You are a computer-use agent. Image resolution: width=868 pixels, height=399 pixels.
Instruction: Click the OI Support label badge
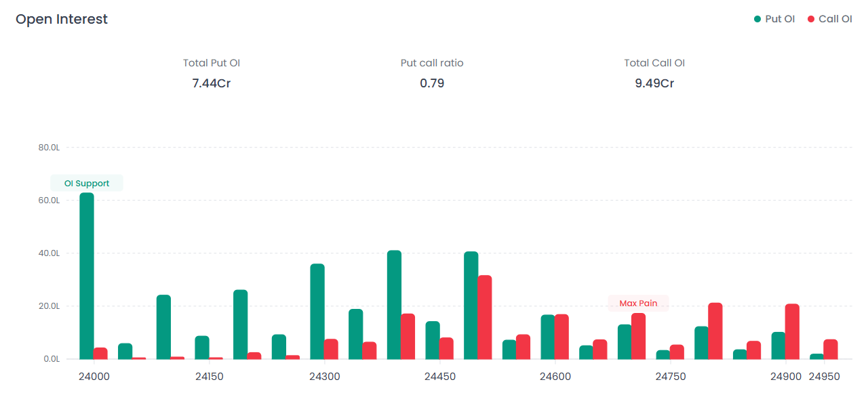(x=87, y=184)
